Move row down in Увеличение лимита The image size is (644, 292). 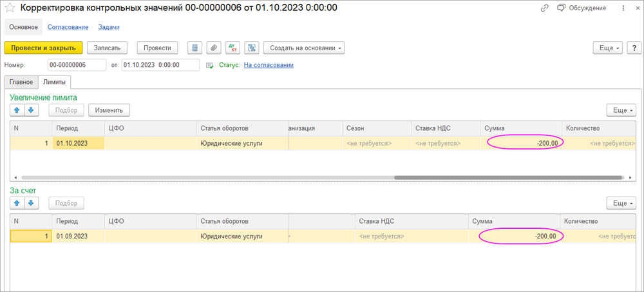(x=31, y=110)
